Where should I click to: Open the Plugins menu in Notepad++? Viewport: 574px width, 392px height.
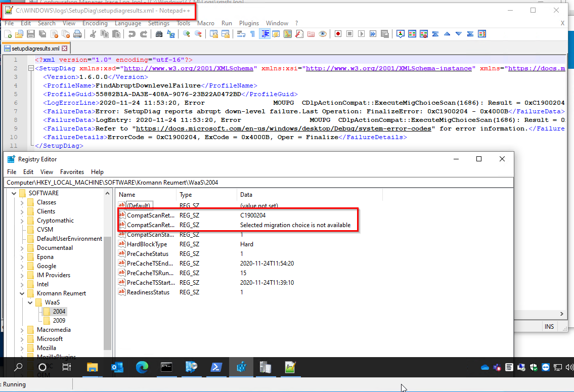(249, 23)
